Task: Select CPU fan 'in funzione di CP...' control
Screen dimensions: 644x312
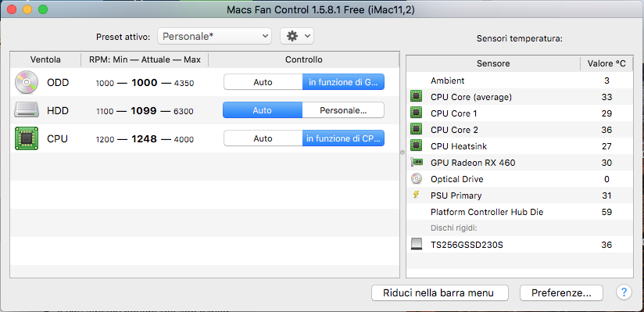Action: [x=343, y=138]
